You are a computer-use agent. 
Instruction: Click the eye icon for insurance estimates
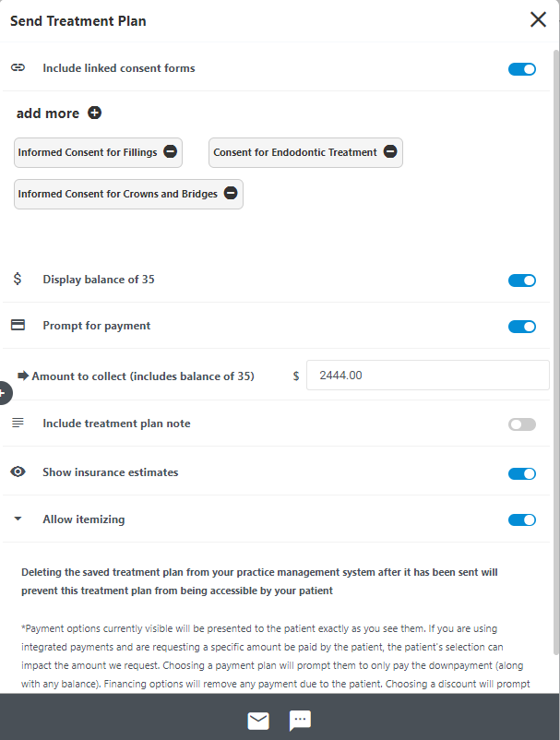18,471
